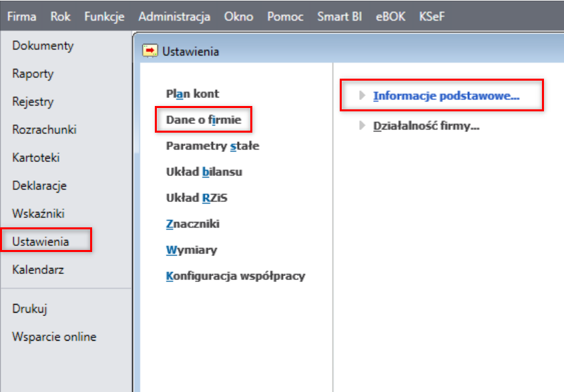Expand the arrow beside Informacje podstawowe

click(362, 95)
